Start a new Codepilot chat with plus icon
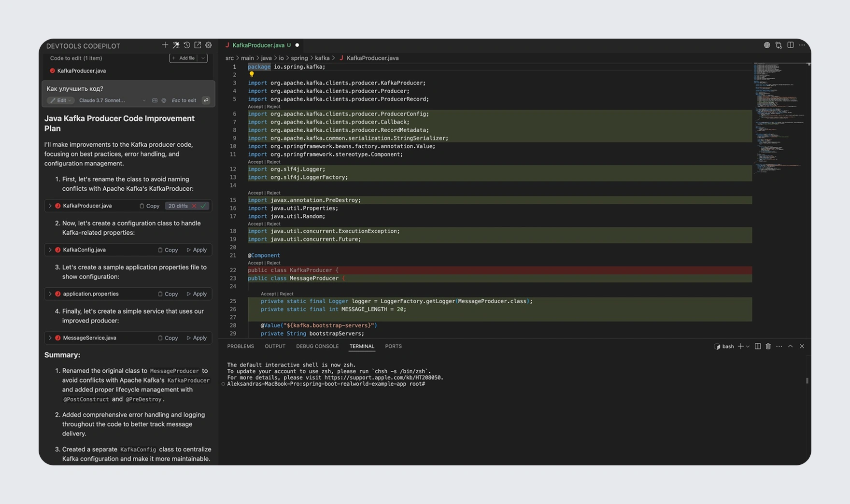This screenshot has height=504, width=850. pyautogui.click(x=165, y=45)
